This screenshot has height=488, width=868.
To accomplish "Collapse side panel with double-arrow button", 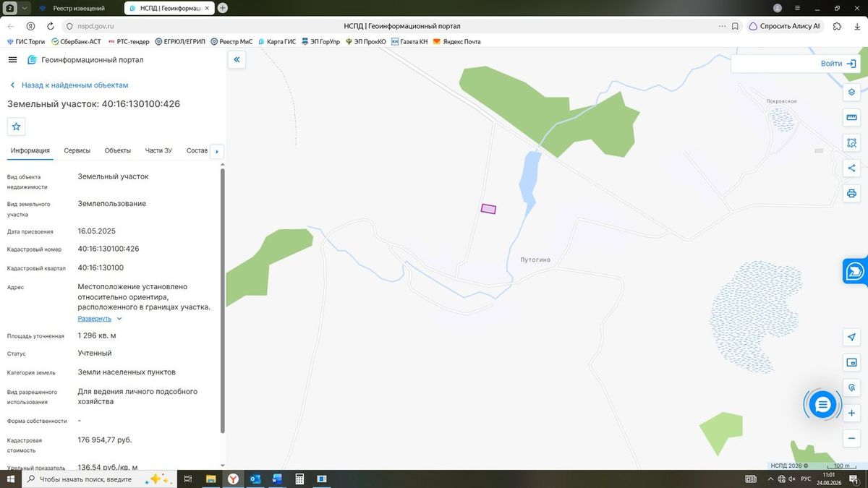I will [x=237, y=60].
